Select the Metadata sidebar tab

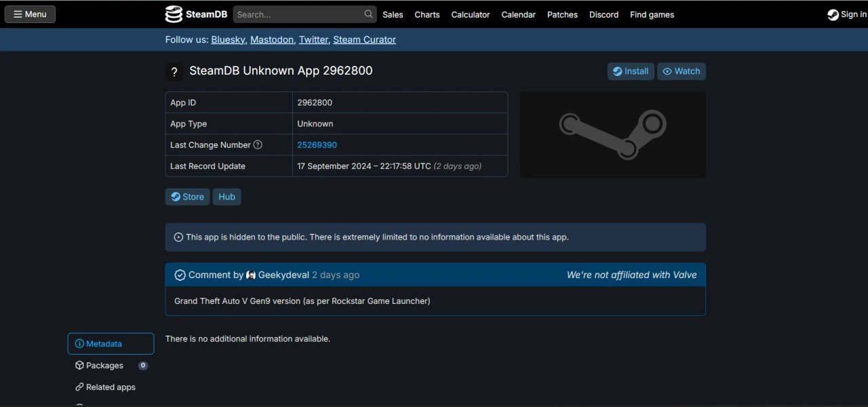[x=111, y=344]
